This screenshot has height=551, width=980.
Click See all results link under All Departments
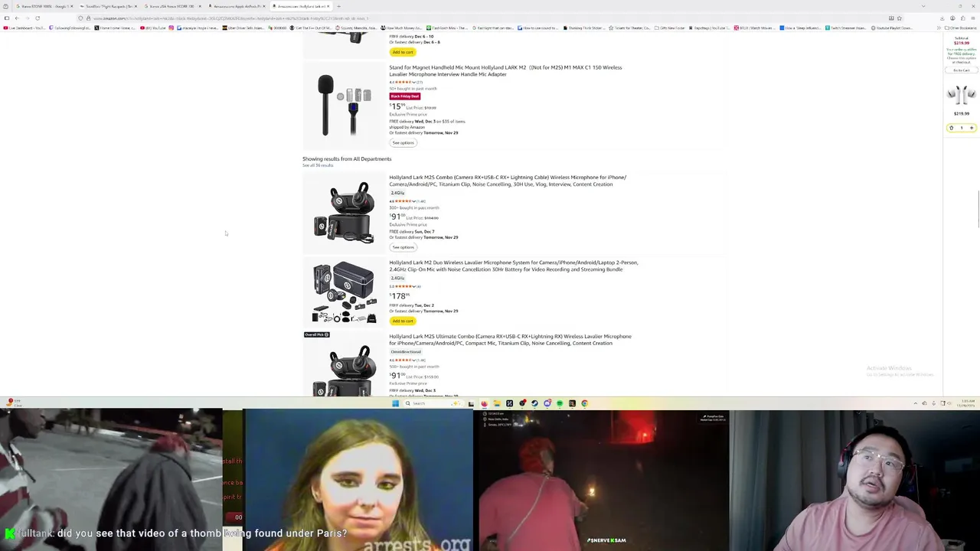coord(318,165)
